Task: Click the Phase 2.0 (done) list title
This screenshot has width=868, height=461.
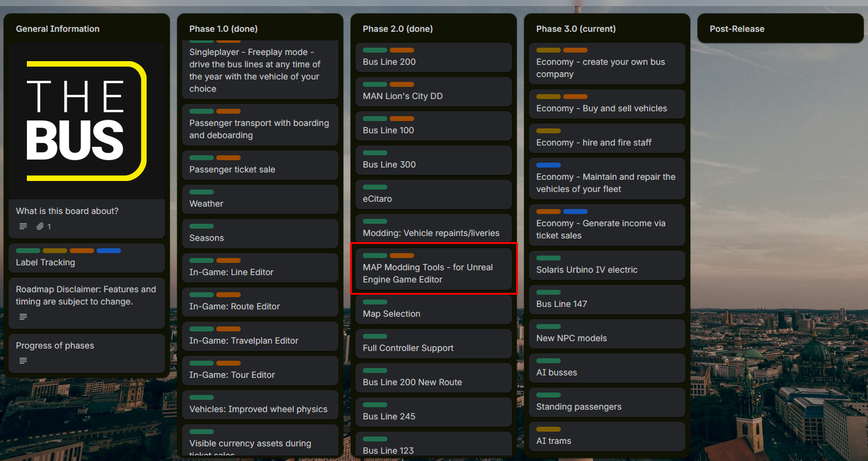Action: click(x=398, y=29)
